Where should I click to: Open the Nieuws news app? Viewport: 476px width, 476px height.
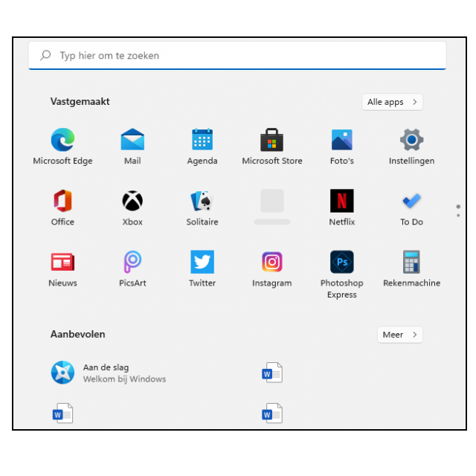[x=62, y=269]
